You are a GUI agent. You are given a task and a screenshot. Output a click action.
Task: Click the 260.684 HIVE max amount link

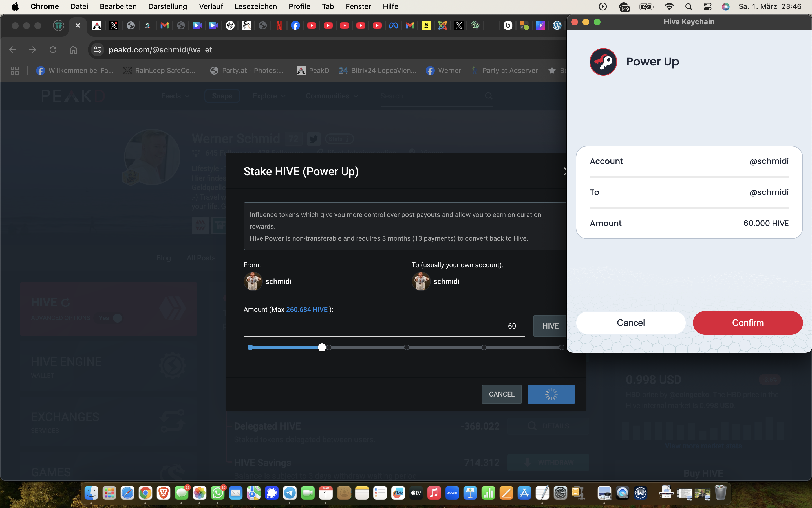(x=307, y=309)
